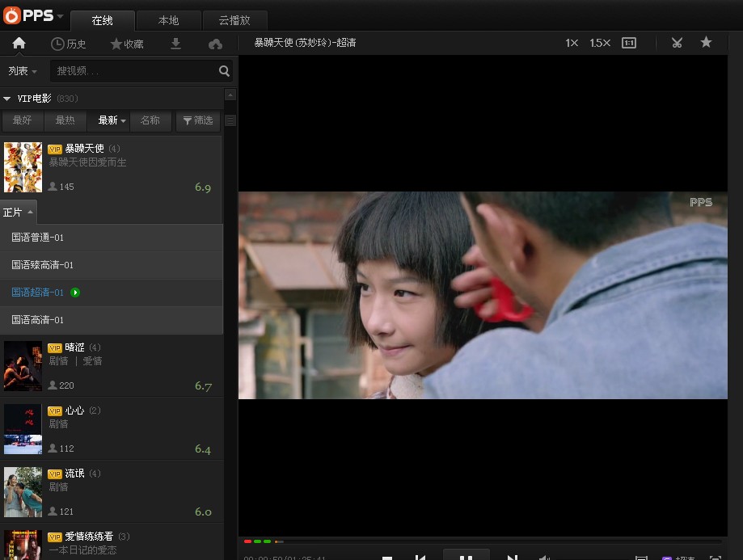Sort the list by 最热

(65, 120)
